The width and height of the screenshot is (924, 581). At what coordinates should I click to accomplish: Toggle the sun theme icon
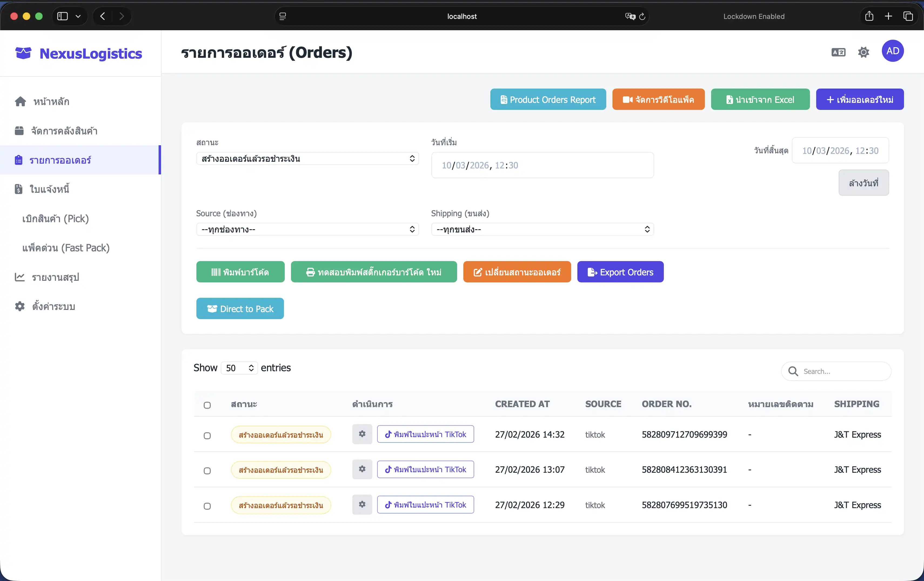pyautogui.click(x=863, y=52)
